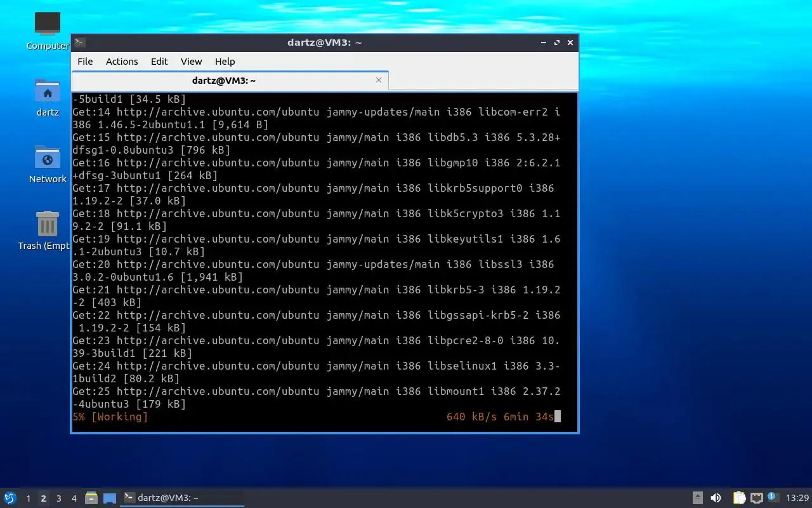Click the wired network tray icon
Viewport: 812px width, 508px height.
pyautogui.click(x=756, y=498)
